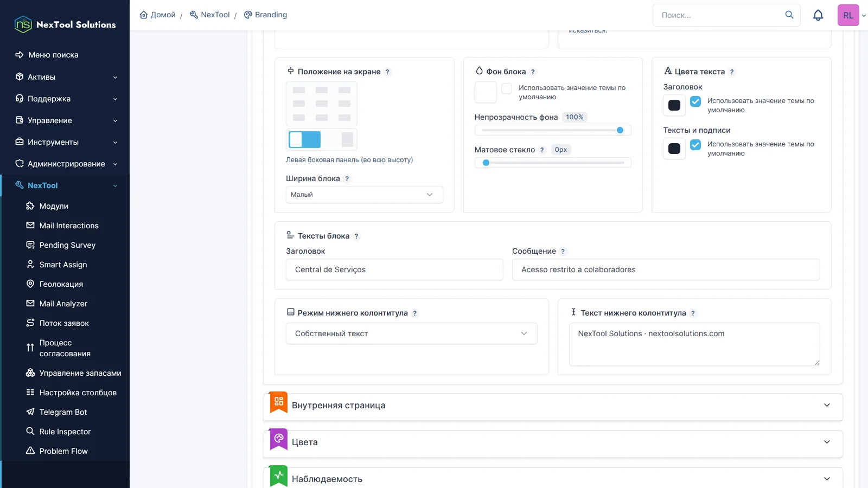Viewport: 868px width, 488px height.
Task: Open the Ширина блока dropdown
Action: coord(365,195)
